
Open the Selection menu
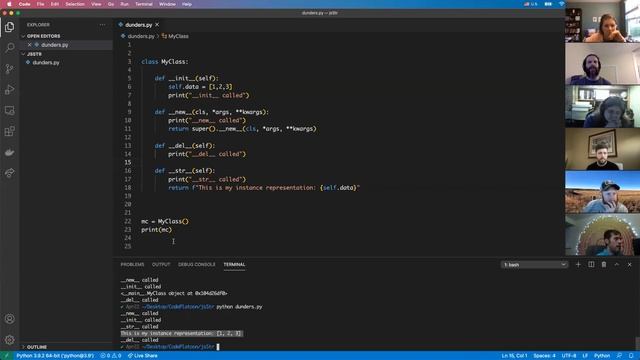(75, 4)
